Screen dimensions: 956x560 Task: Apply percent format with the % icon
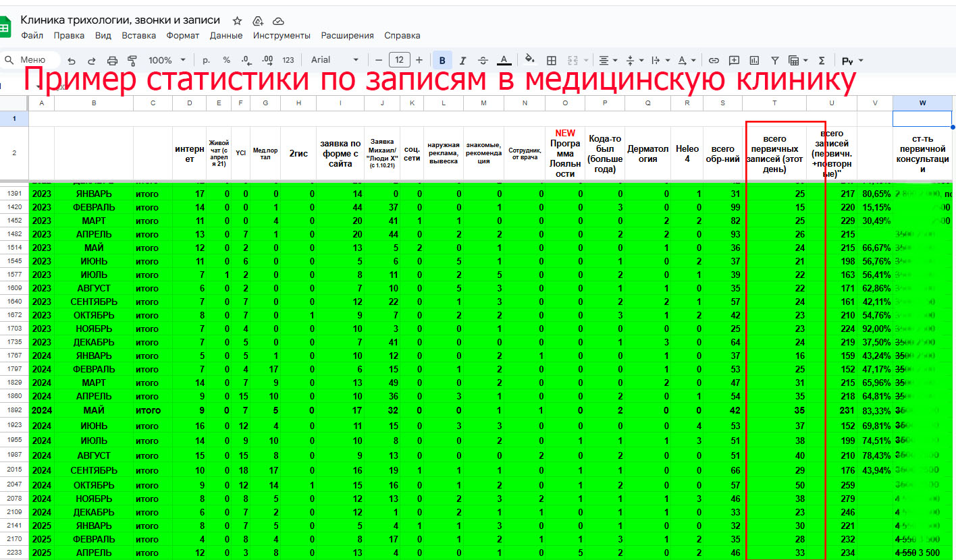(228, 59)
